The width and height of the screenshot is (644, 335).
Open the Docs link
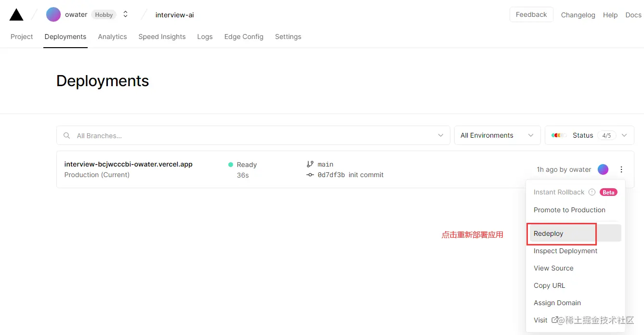(633, 15)
